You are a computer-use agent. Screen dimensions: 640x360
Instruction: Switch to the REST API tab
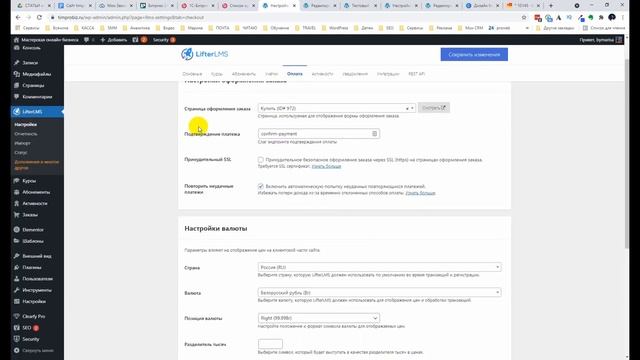[417, 74]
